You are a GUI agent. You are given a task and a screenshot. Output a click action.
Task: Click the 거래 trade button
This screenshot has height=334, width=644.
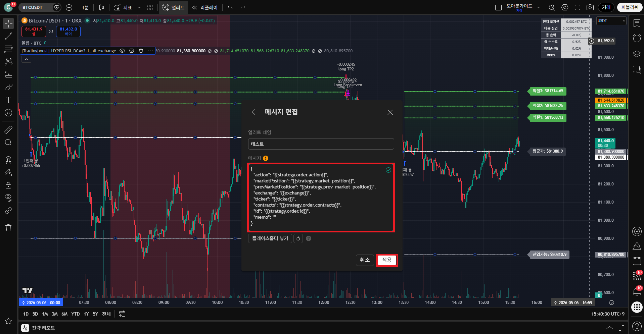606,7
